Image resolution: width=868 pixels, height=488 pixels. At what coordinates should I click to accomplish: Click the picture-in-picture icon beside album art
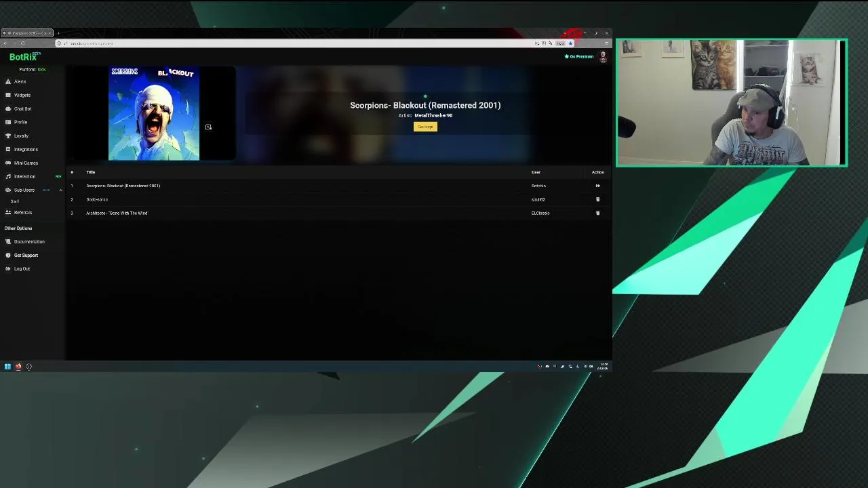coord(208,127)
